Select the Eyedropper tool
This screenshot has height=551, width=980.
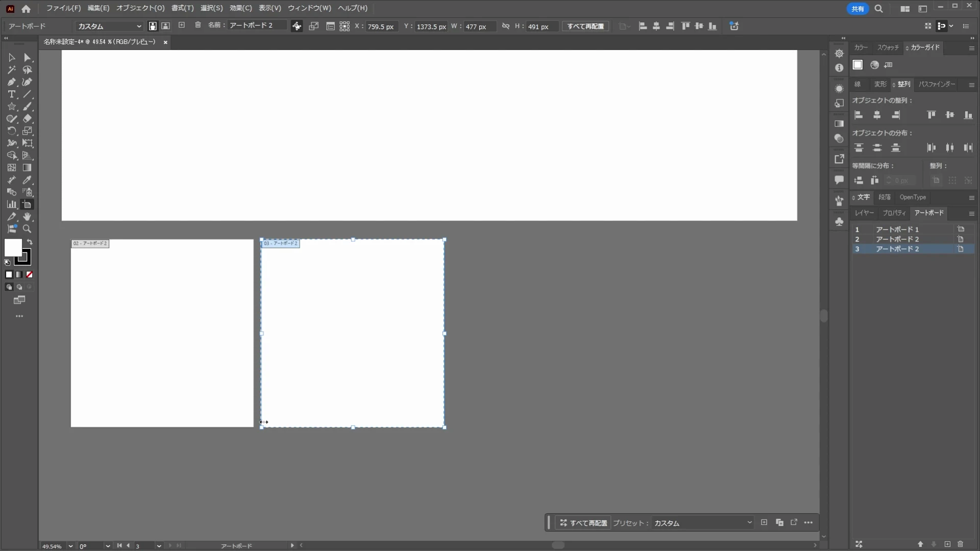point(28,180)
